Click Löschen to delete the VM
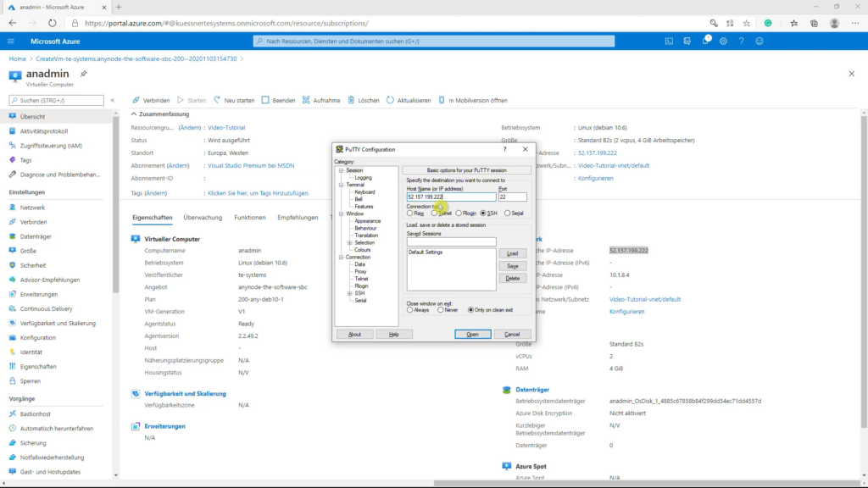Viewport: 868px width, 488px height. (x=364, y=100)
